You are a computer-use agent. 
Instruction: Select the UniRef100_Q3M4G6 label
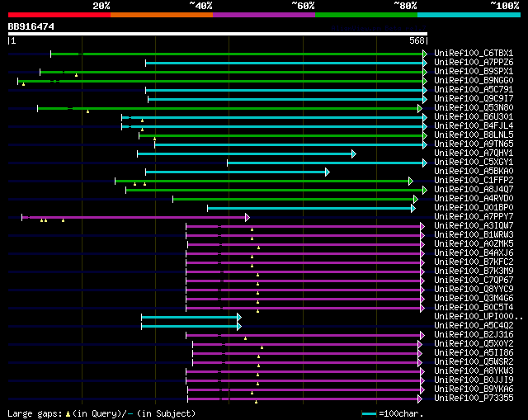[x=474, y=299]
